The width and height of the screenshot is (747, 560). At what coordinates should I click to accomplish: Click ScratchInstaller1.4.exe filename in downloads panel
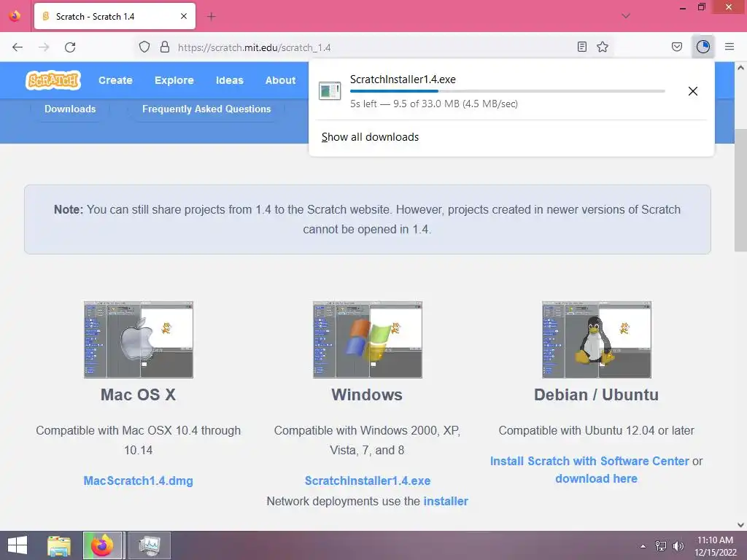click(403, 79)
